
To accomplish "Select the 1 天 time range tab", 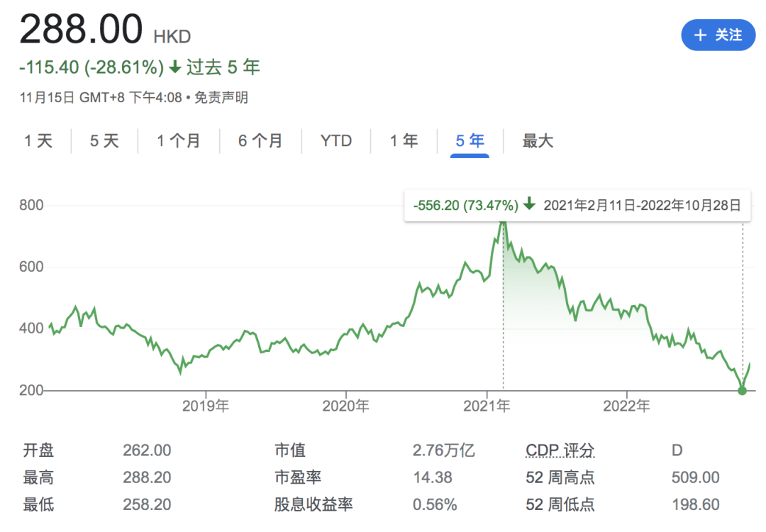I will [x=38, y=141].
